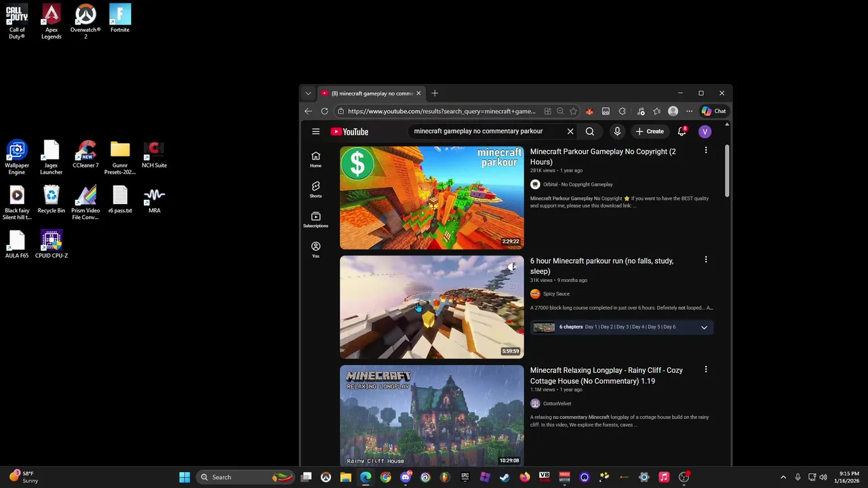Open Edge favorites list icon

click(x=656, y=111)
